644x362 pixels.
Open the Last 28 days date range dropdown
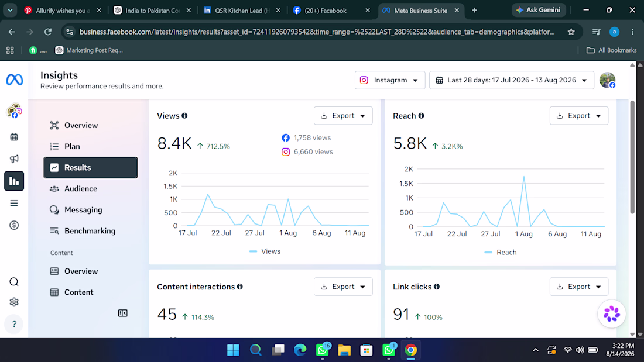tap(511, 80)
